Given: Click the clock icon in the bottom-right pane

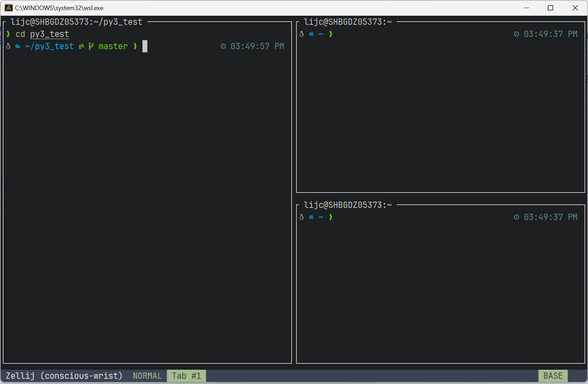Looking at the screenshot, I should (516, 217).
